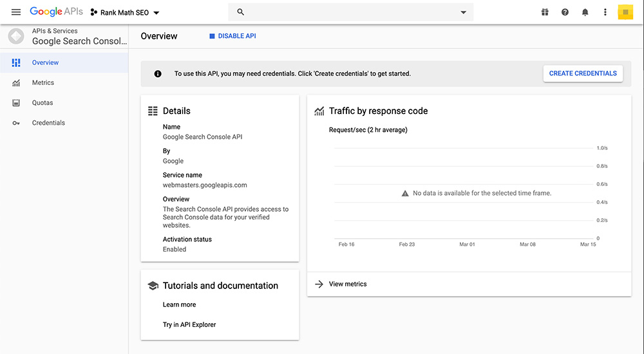The height and width of the screenshot is (354, 644).
Task: Click the yellow account avatar
Action: click(x=625, y=12)
